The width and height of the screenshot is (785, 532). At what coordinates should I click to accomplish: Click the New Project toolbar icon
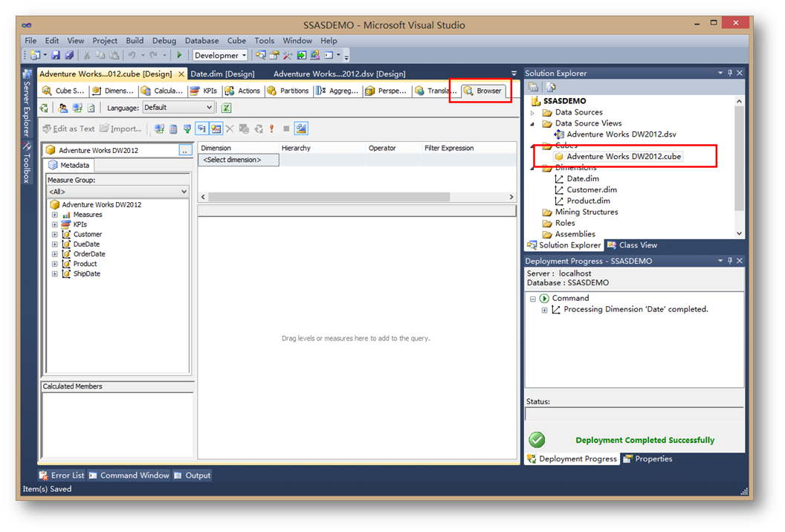click(x=35, y=55)
